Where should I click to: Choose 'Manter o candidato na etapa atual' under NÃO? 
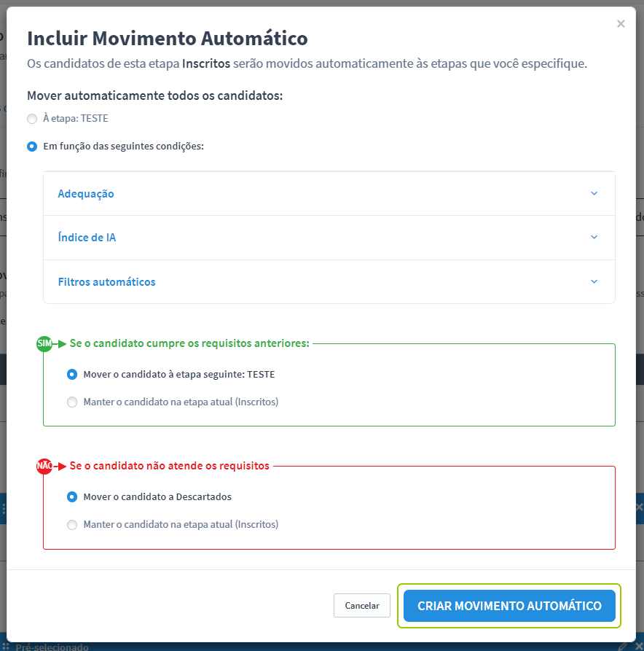coord(71,524)
